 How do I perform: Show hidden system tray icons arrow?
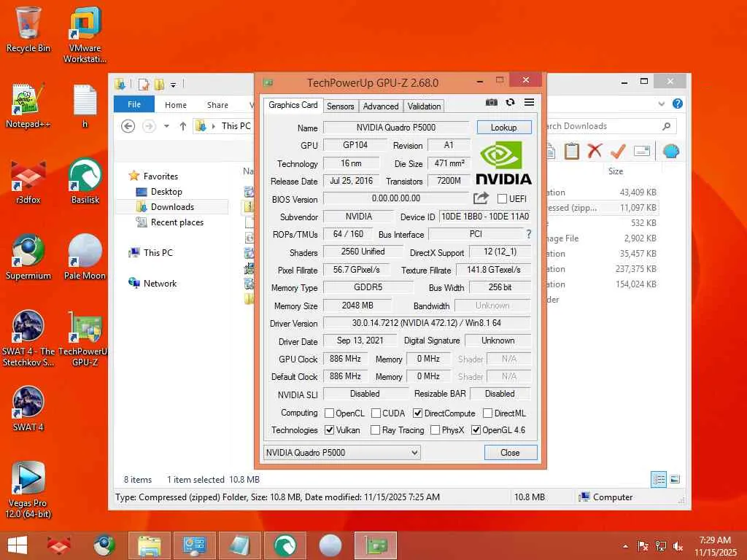coord(625,546)
